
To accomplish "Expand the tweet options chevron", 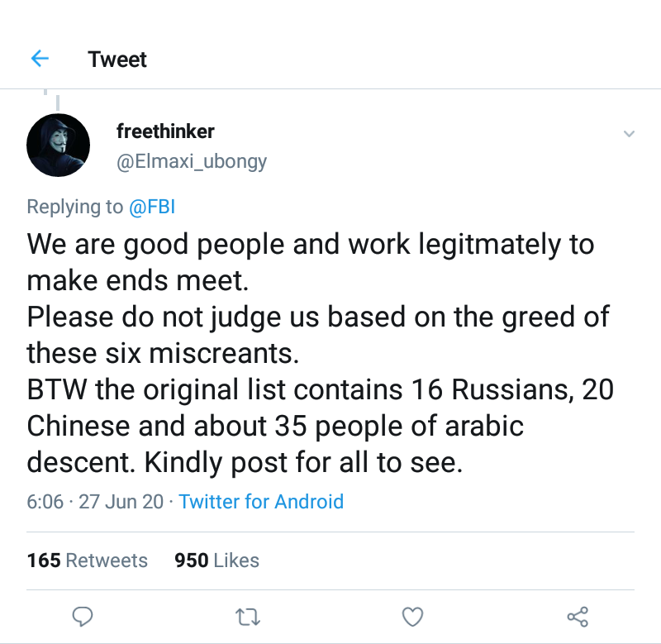I will 629,134.
